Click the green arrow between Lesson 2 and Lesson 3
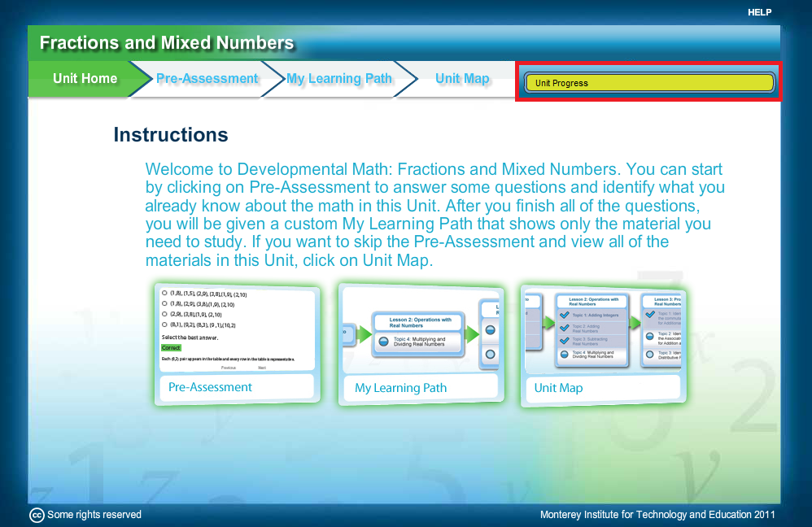This screenshot has width=812, height=527. click(x=634, y=324)
